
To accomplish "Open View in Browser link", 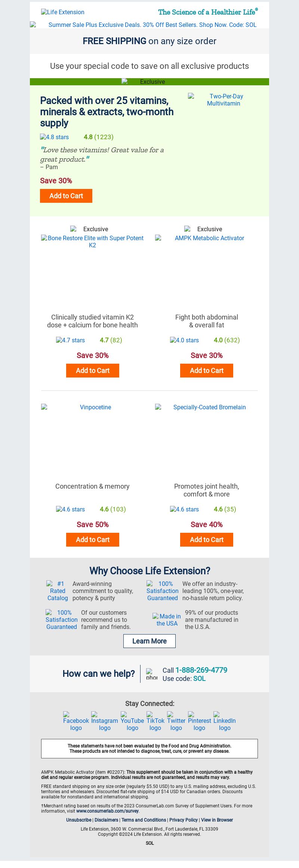I will [217, 820].
